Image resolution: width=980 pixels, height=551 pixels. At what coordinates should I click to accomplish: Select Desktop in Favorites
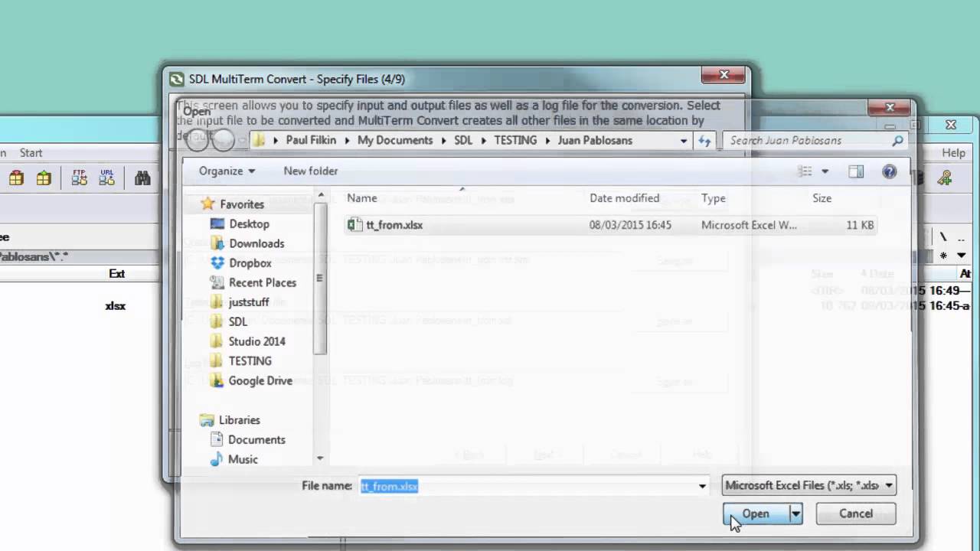pyautogui.click(x=249, y=223)
